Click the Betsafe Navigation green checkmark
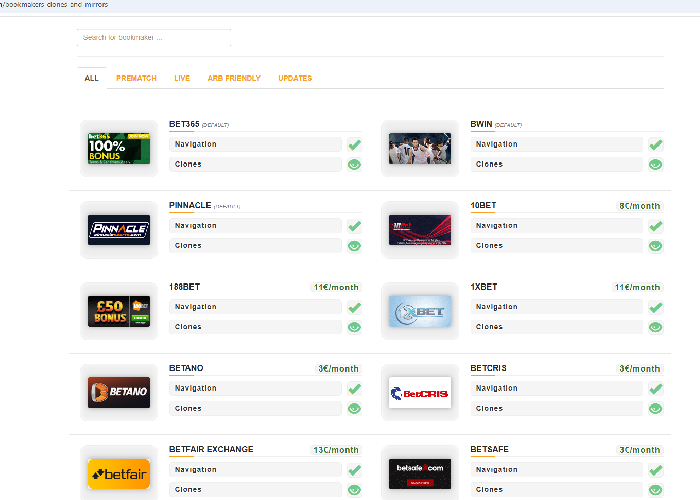The width and height of the screenshot is (700, 500). click(656, 470)
